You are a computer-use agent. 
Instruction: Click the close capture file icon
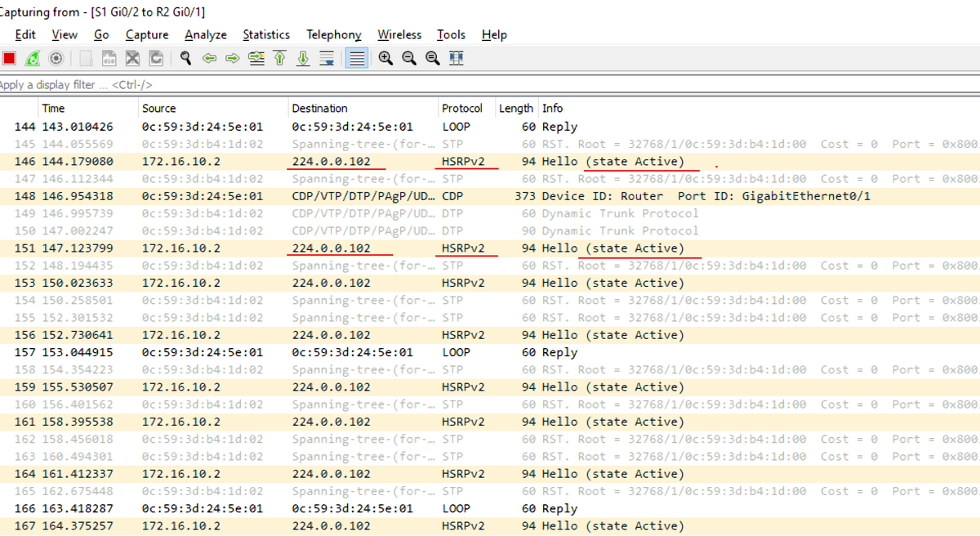(x=132, y=59)
